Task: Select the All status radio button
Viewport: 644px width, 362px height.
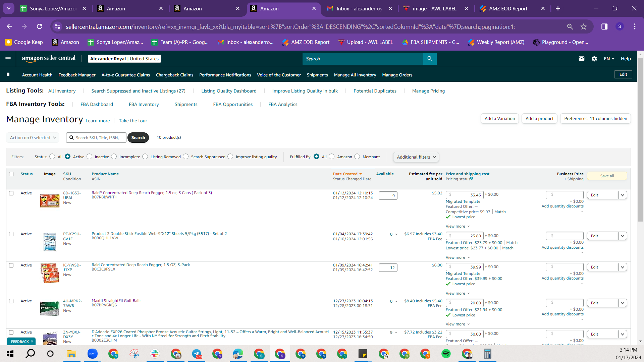Action: point(52,157)
